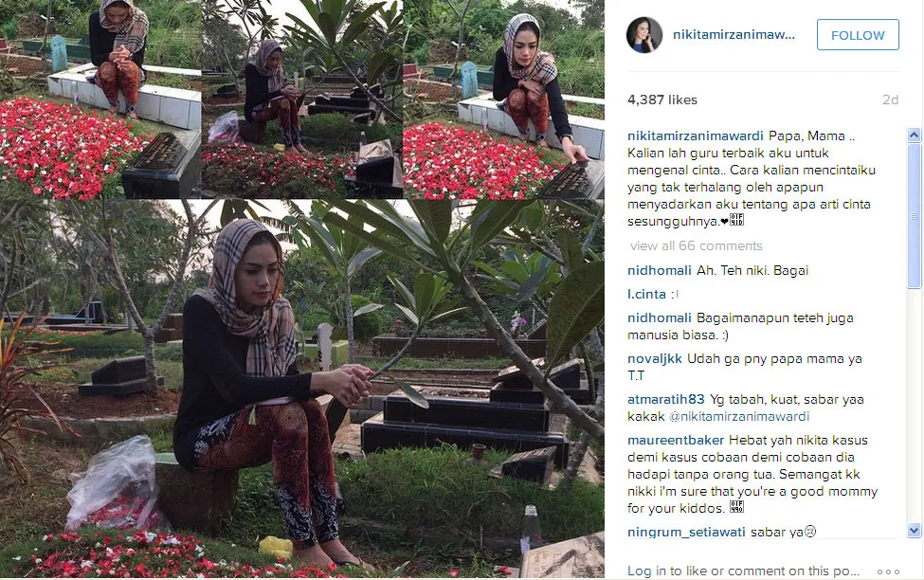Click the 4,387 likes count
Screen dimensions: 924x580
(662, 100)
